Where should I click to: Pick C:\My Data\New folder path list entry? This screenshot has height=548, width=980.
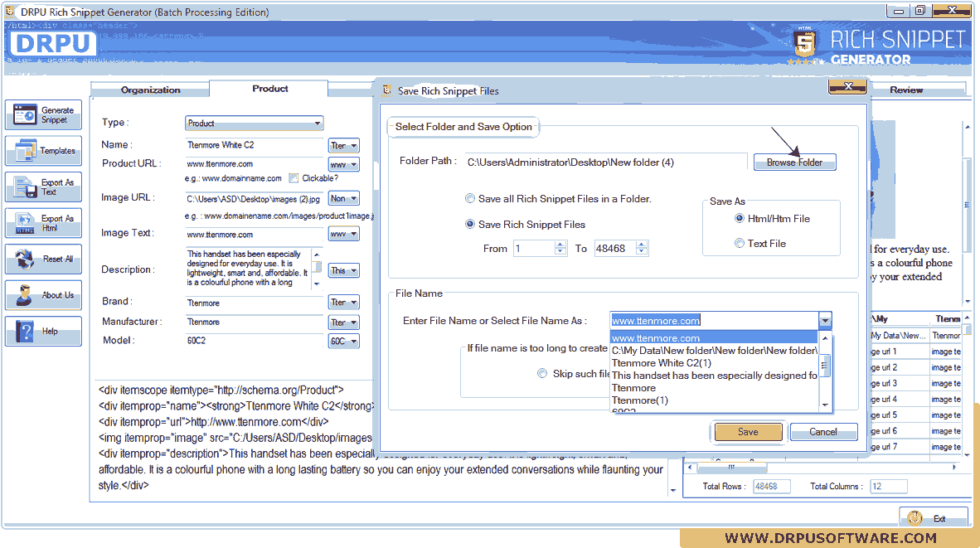(714, 351)
